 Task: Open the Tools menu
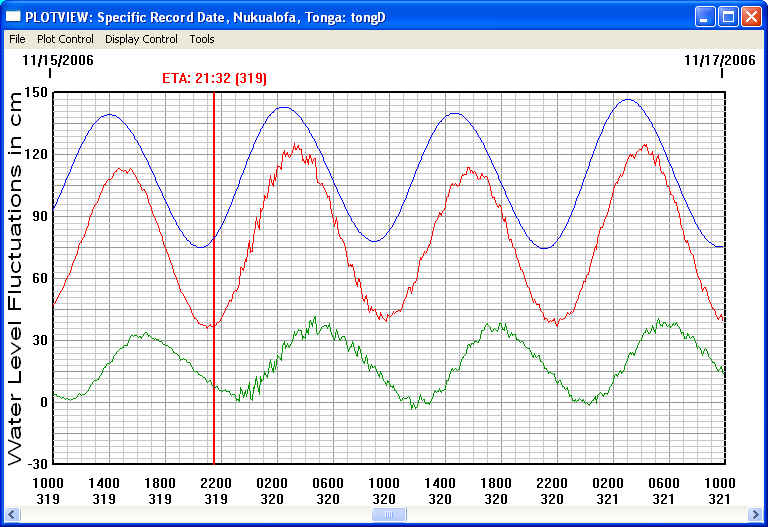click(x=202, y=39)
